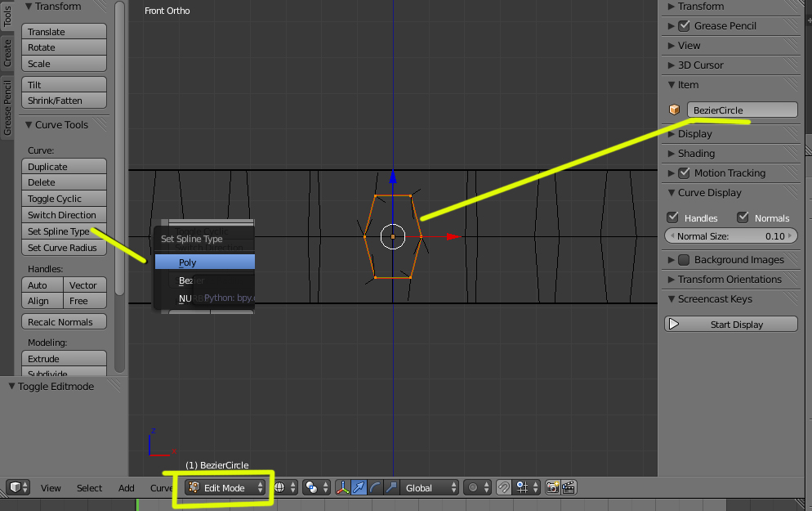Click the OpenGL render animation clapper icon

click(x=569, y=487)
